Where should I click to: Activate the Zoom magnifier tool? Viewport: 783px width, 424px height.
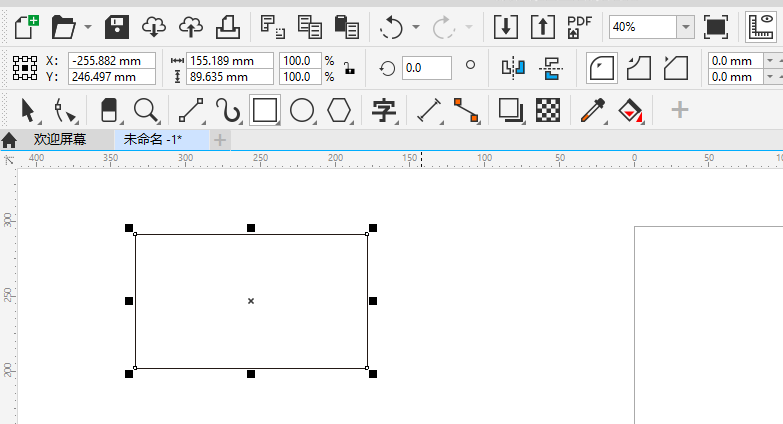click(x=146, y=109)
